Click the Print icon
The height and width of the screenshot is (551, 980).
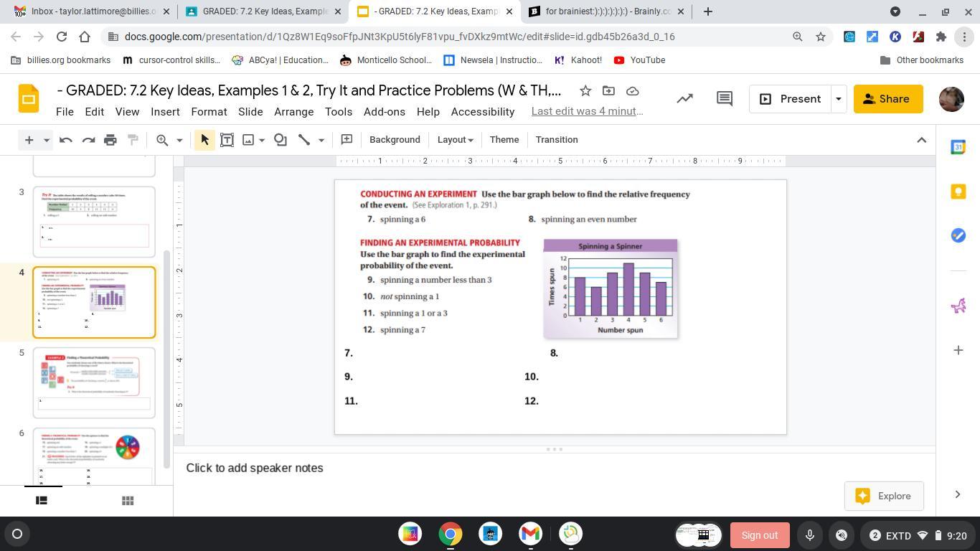pyautogui.click(x=110, y=140)
